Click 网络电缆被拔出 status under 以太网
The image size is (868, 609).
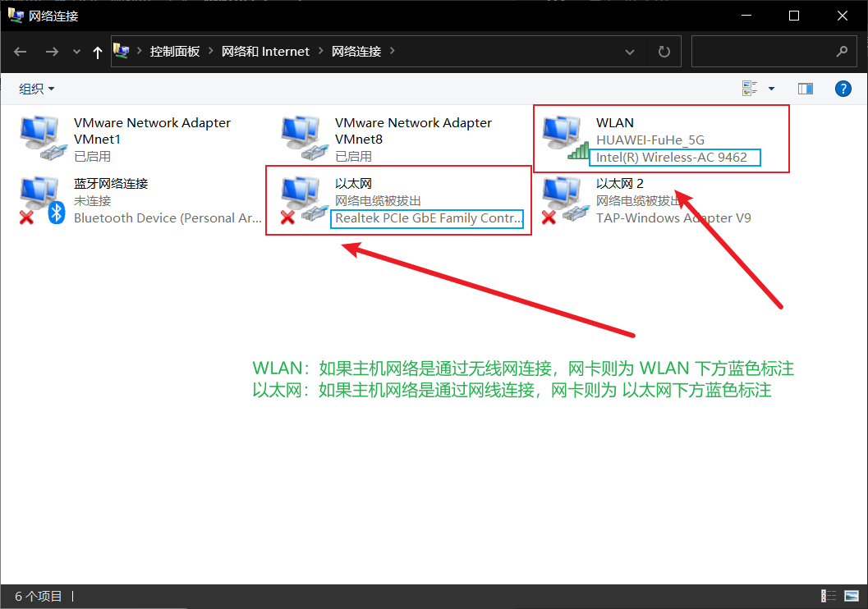coord(378,201)
